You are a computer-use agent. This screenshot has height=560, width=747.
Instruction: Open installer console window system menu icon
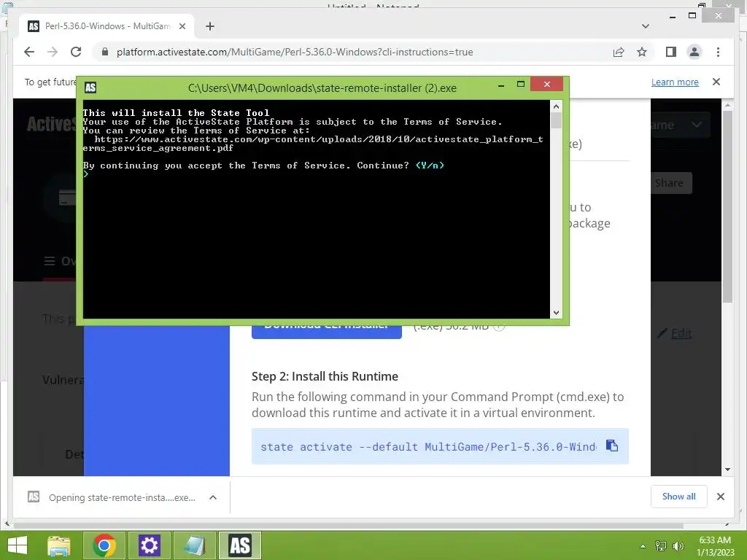point(90,87)
